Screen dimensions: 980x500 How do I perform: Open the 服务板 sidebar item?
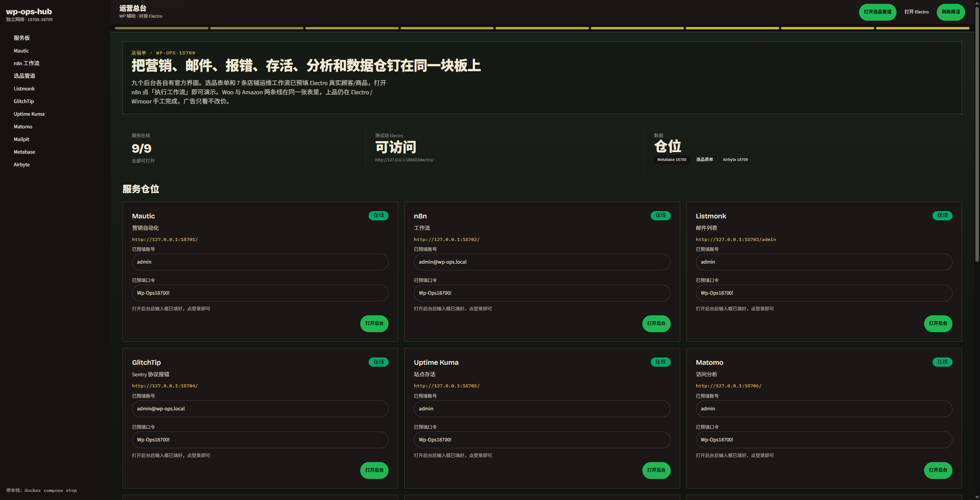pos(22,38)
